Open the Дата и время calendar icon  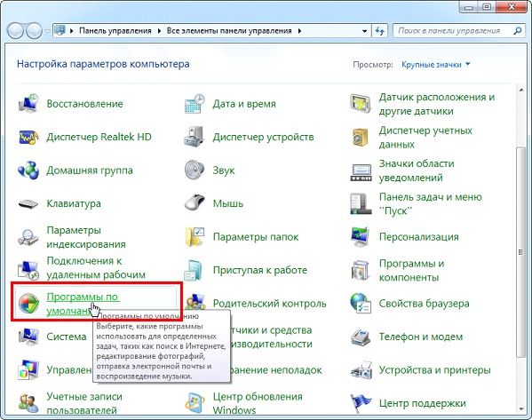pos(195,104)
